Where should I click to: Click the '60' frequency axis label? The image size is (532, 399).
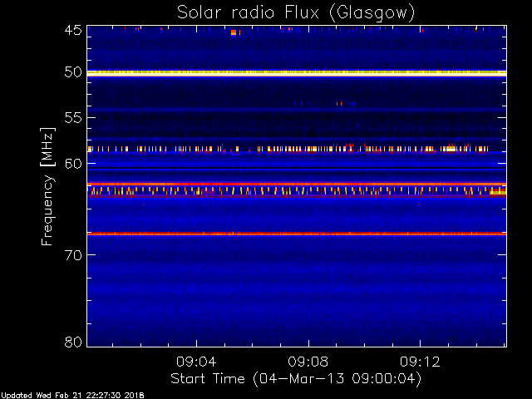pos(73,164)
